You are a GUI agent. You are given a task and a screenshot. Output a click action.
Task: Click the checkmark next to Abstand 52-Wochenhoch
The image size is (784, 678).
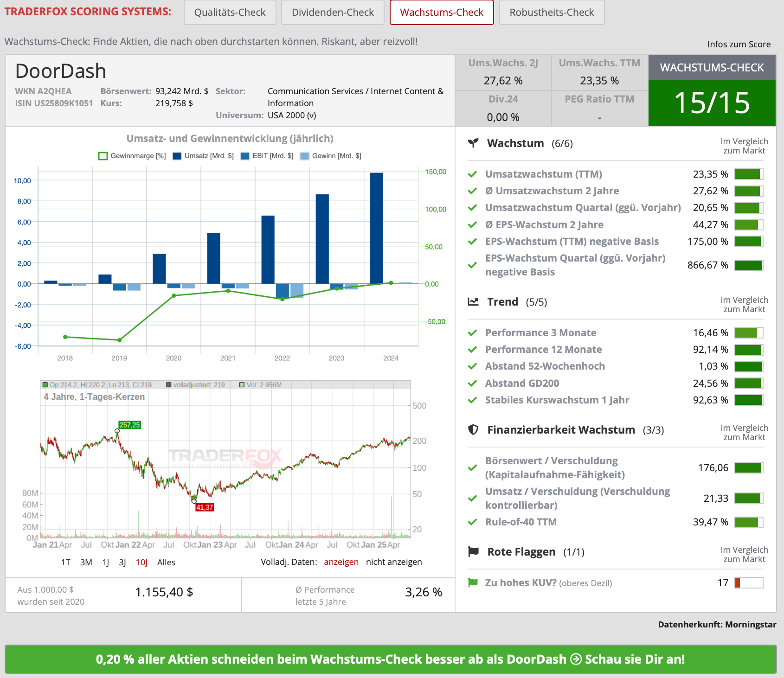(x=473, y=366)
